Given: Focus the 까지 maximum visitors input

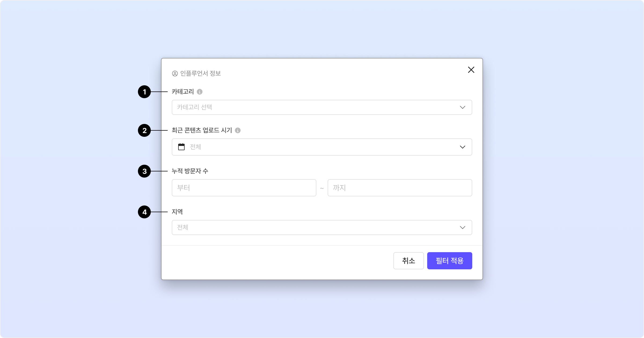Looking at the screenshot, I should point(400,188).
